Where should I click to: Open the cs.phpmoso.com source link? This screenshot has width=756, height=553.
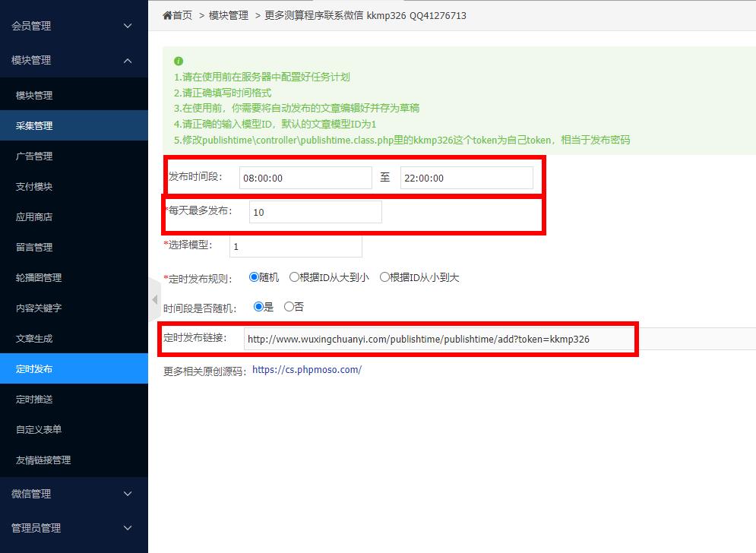[x=307, y=370]
